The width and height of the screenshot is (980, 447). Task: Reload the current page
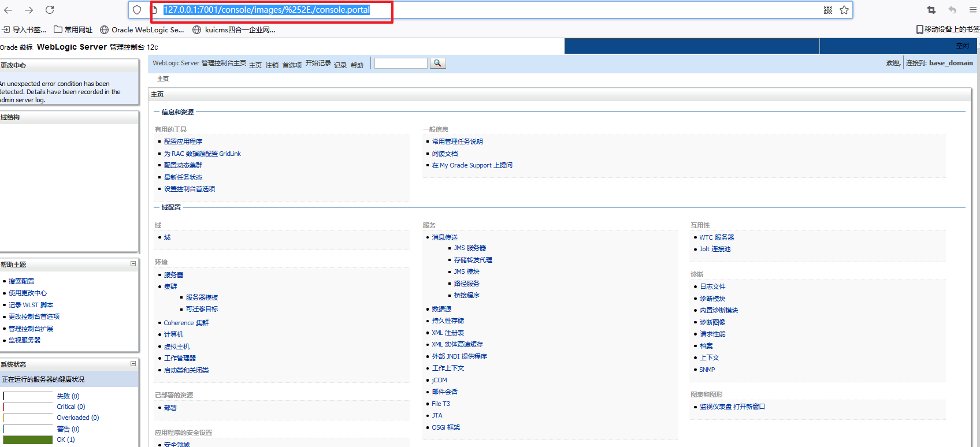click(x=50, y=10)
